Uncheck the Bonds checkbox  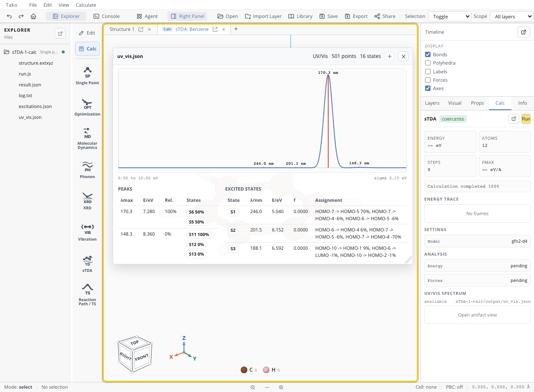click(x=428, y=55)
